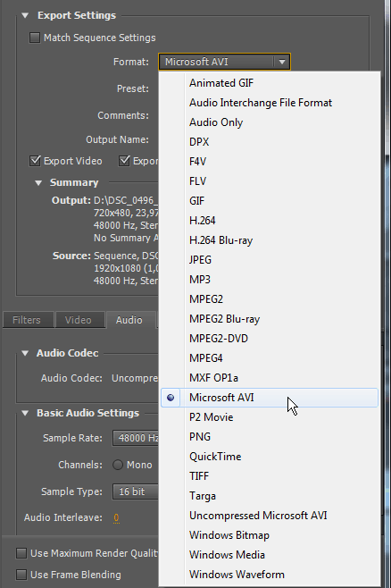Select H.264 Blu-ray format

pos(270,240)
